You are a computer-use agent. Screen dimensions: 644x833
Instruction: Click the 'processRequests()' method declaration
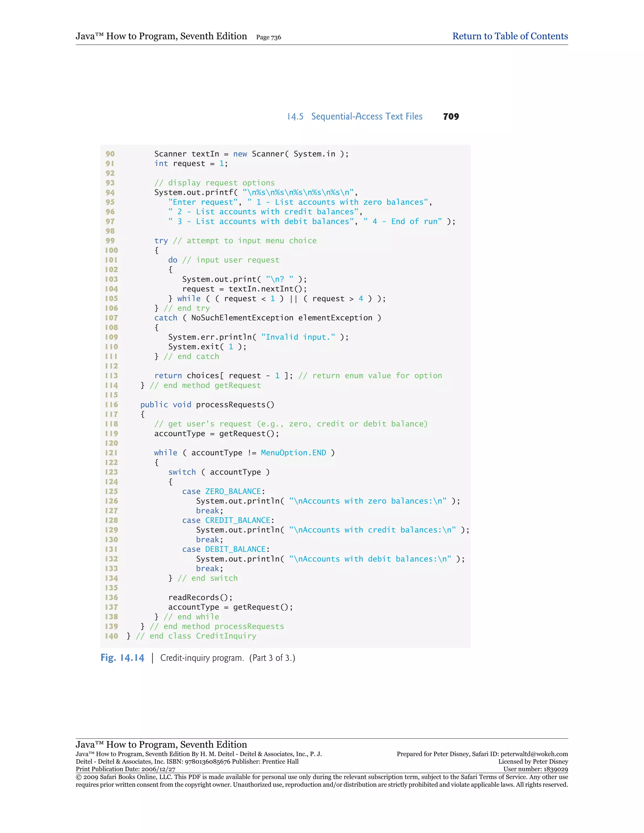click(235, 405)
